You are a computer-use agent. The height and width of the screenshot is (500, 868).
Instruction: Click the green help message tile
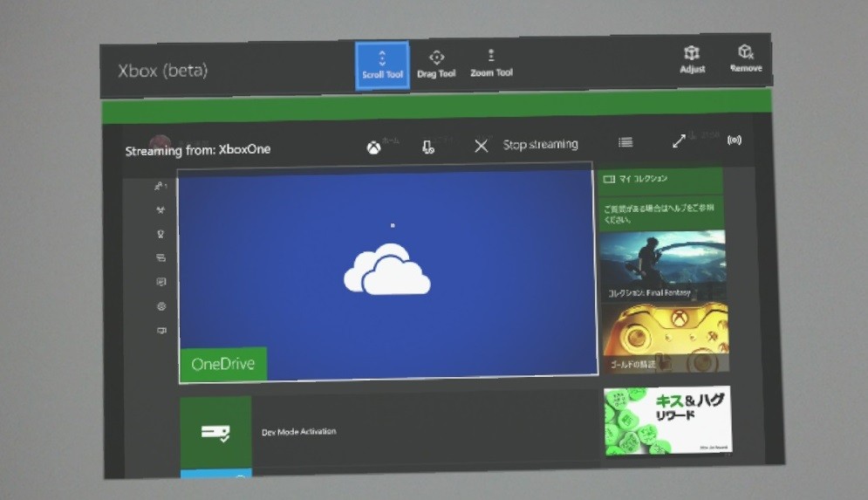pyautogui.click(x=660, y=213)
